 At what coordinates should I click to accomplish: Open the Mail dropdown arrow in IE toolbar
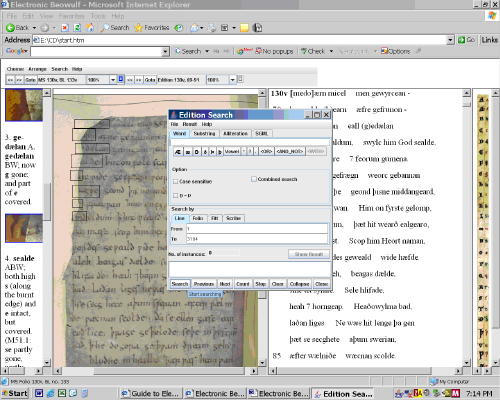pyautogui.click(x=201, y=28)
